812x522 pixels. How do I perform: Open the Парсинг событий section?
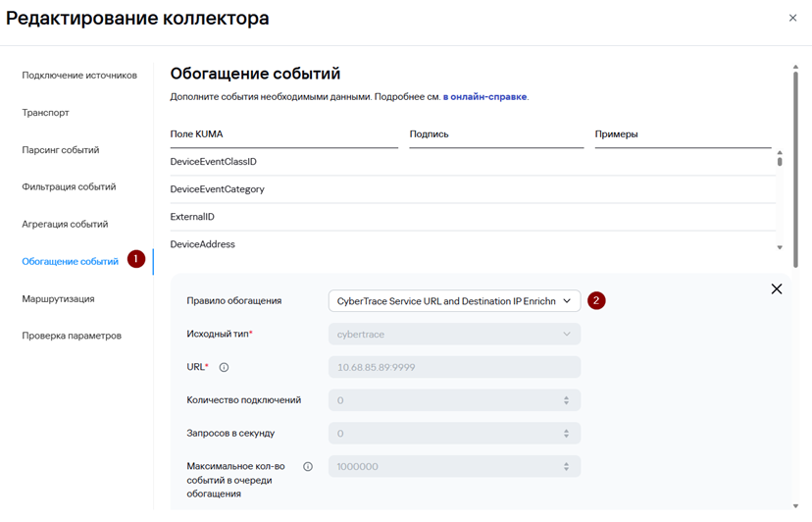(61, 150)
